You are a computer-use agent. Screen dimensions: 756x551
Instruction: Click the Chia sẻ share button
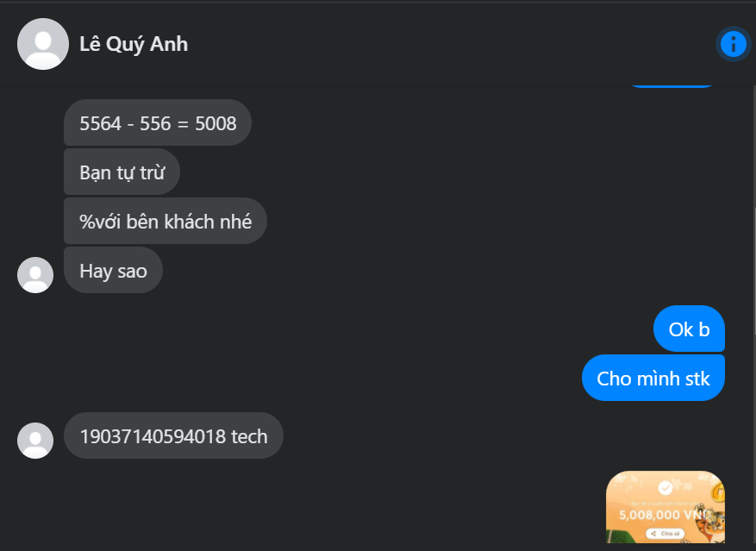click(666, 534)
